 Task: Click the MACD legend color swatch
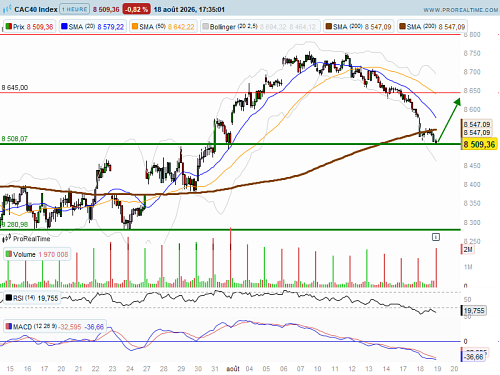(x=9, y=326)
